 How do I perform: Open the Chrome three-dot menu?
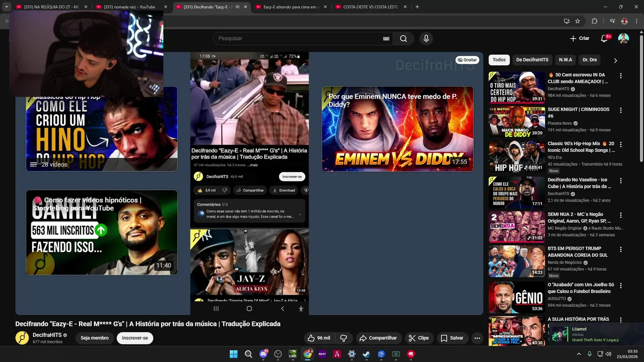[636, 21]
